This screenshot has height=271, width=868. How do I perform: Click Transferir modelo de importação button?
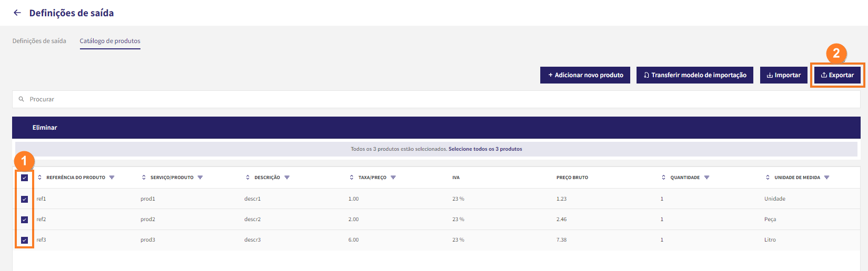695,75
